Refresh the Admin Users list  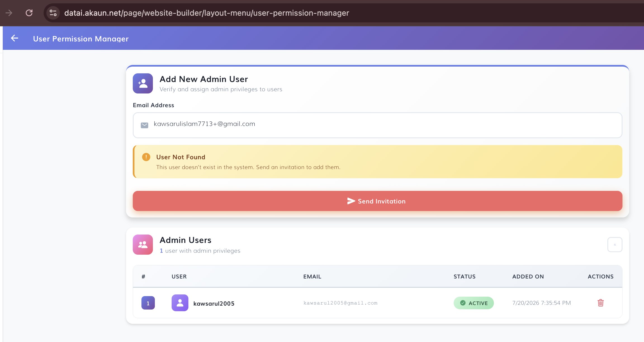615,245
